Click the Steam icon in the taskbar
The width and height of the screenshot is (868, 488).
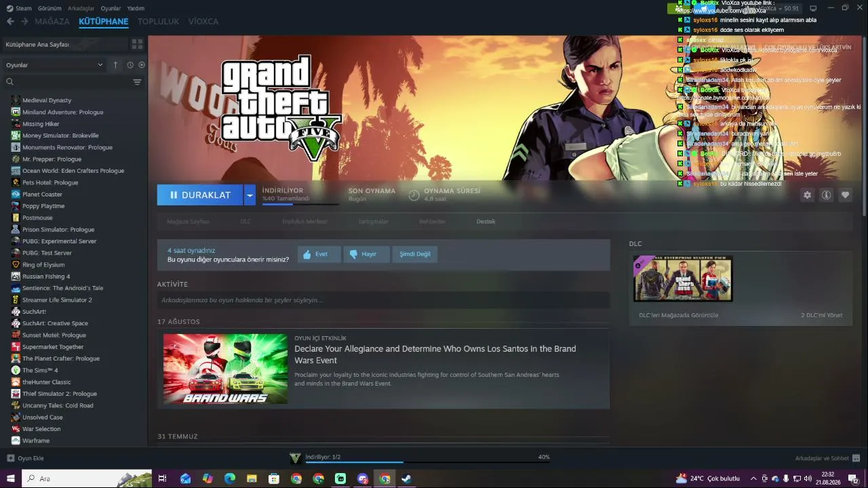tap(406, 479)
